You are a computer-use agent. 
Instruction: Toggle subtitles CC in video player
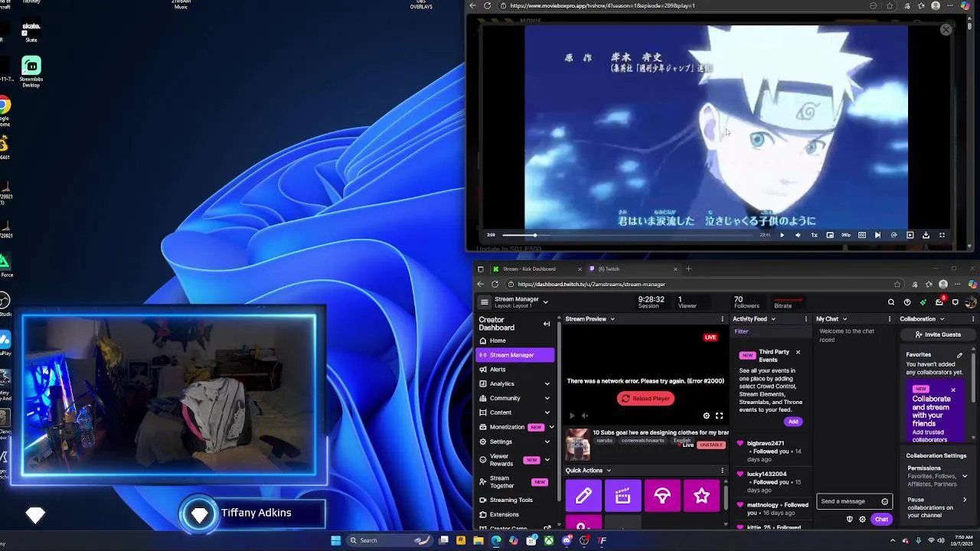coord(862,235)
